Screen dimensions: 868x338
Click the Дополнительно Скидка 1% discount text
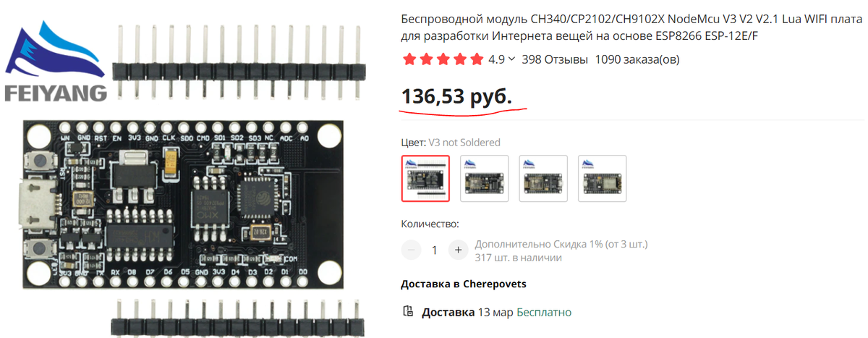click(x=561, y=244)
